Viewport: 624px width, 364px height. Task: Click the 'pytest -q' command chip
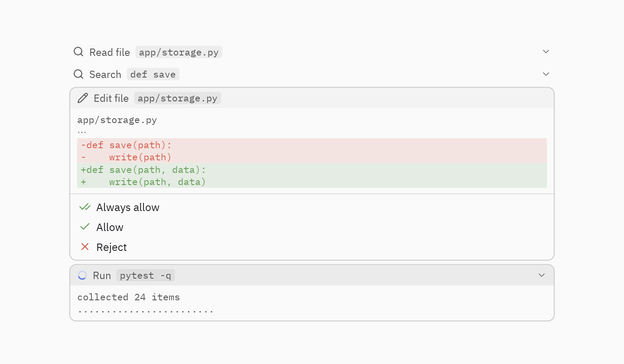(146, 276)
